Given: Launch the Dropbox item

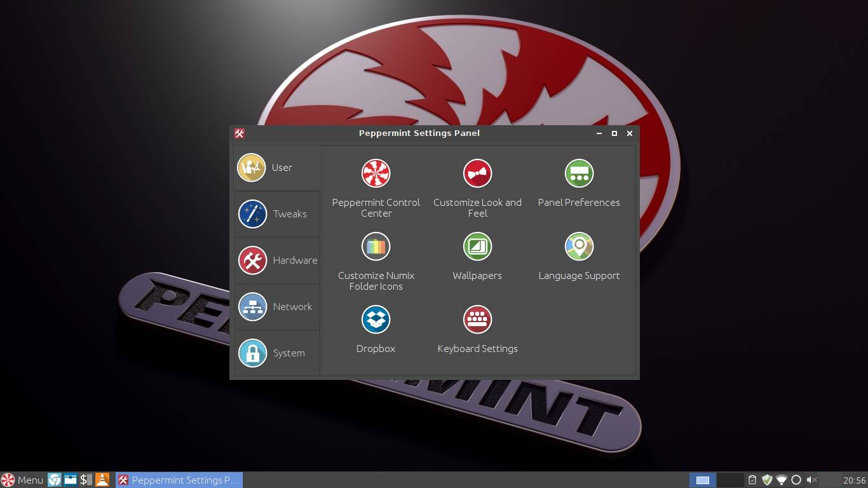Looking at the screenshot, I should [376, 320].
